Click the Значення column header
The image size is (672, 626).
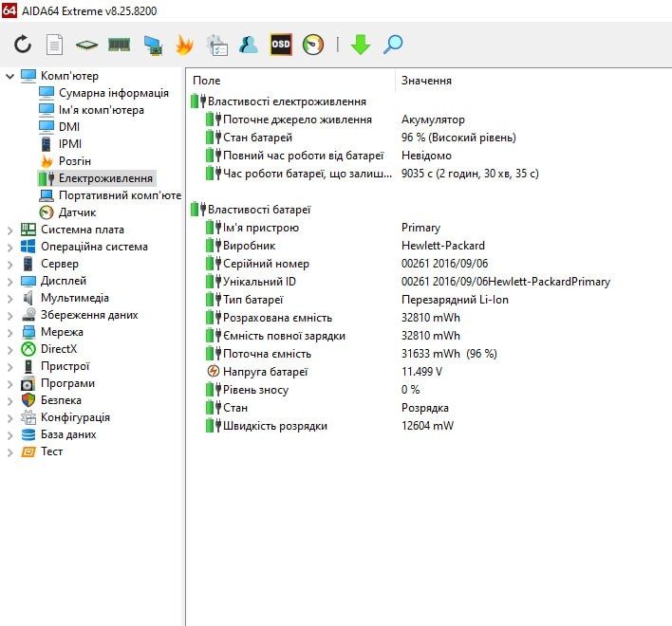(426, 81)
